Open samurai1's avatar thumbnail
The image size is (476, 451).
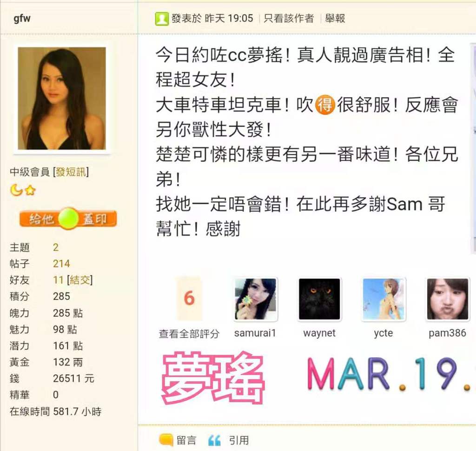tap(256, 299)
